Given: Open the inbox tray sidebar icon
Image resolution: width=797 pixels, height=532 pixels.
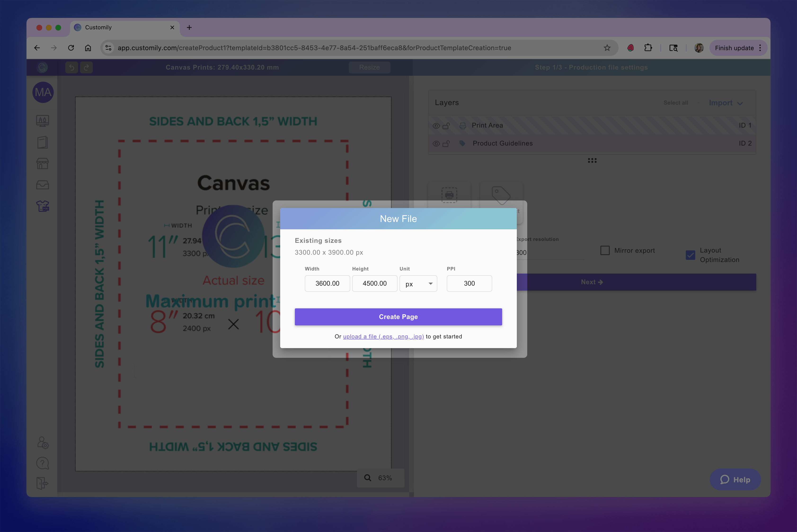Looking at the screenshot, I should point(42,185).
